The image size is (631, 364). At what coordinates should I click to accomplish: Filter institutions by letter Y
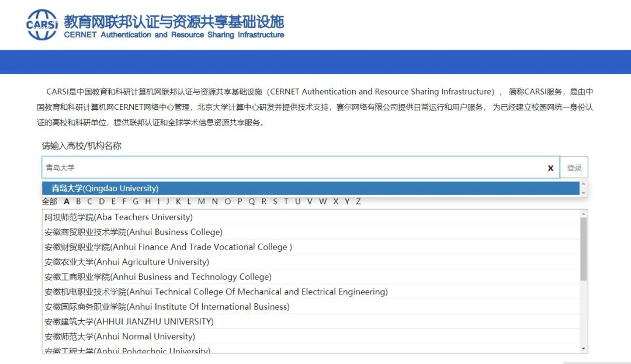347,201
